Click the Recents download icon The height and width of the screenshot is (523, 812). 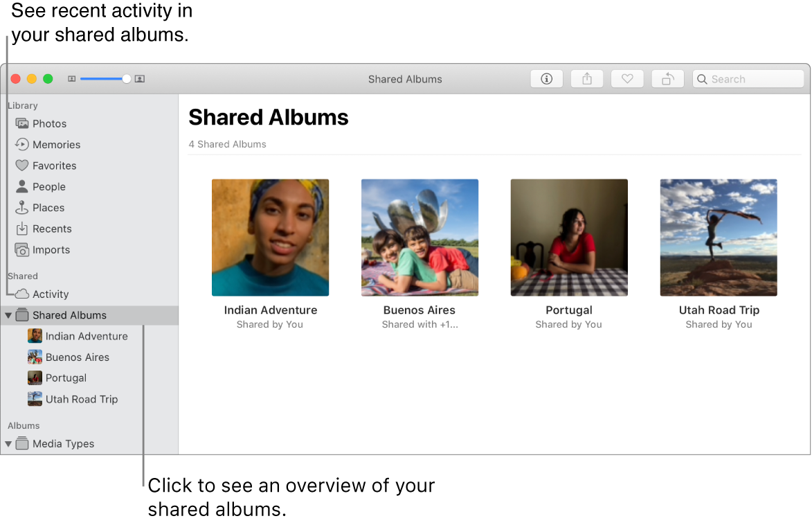[x=21, y=229]
